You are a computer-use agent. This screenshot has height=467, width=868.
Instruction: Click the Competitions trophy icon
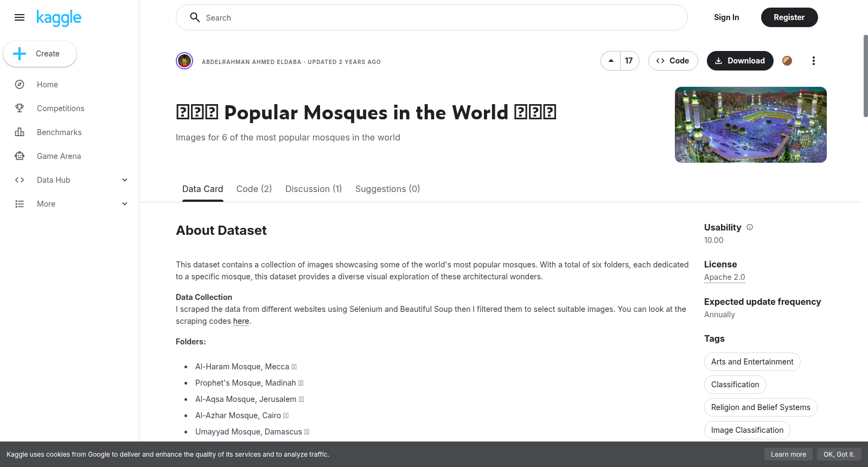[20, 108]
